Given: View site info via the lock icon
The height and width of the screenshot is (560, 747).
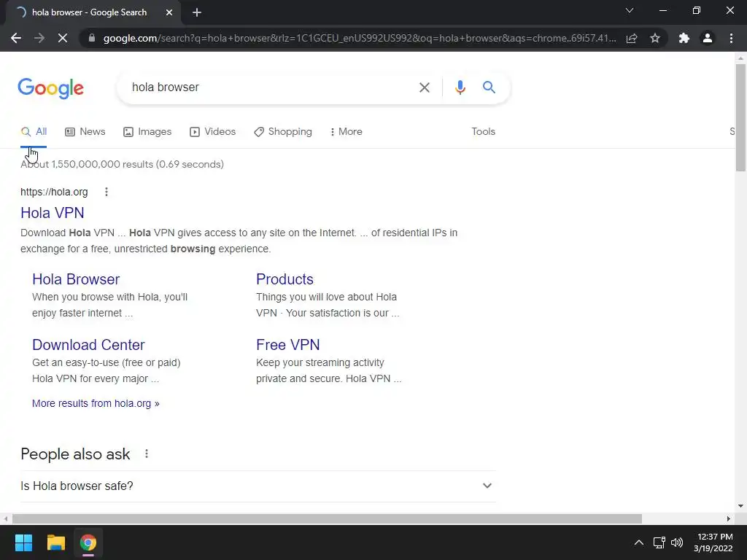Looking at the screenshot, I should (x=92, y=38).
